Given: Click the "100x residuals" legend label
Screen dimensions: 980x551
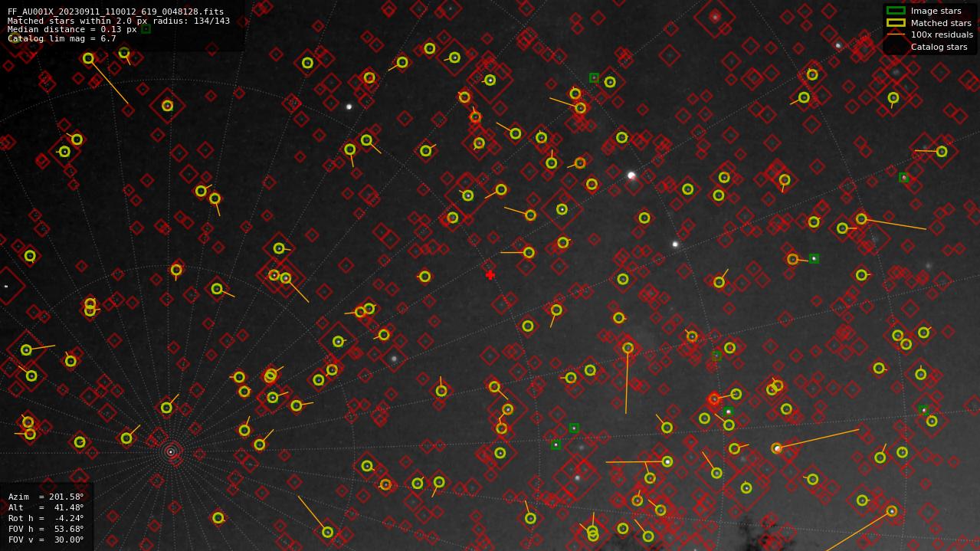Looking at the screenshot, I should click(x=942, y=34).
